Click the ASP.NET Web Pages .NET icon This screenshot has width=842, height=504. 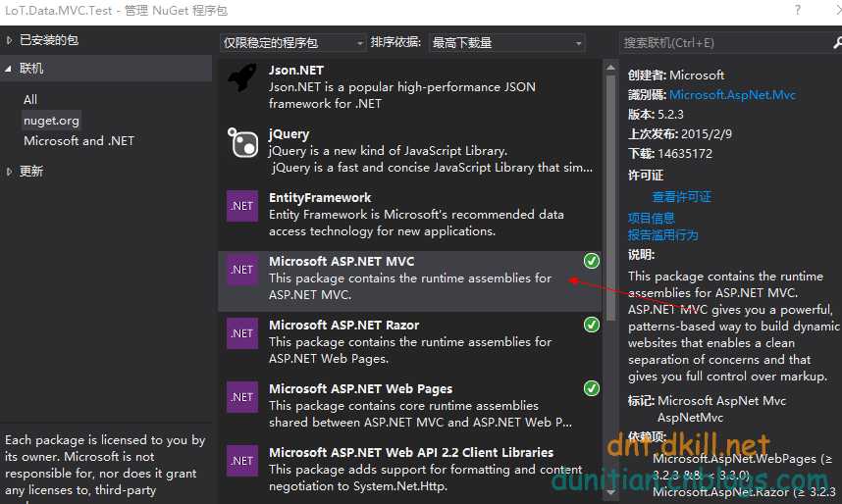tap(242, 397)
